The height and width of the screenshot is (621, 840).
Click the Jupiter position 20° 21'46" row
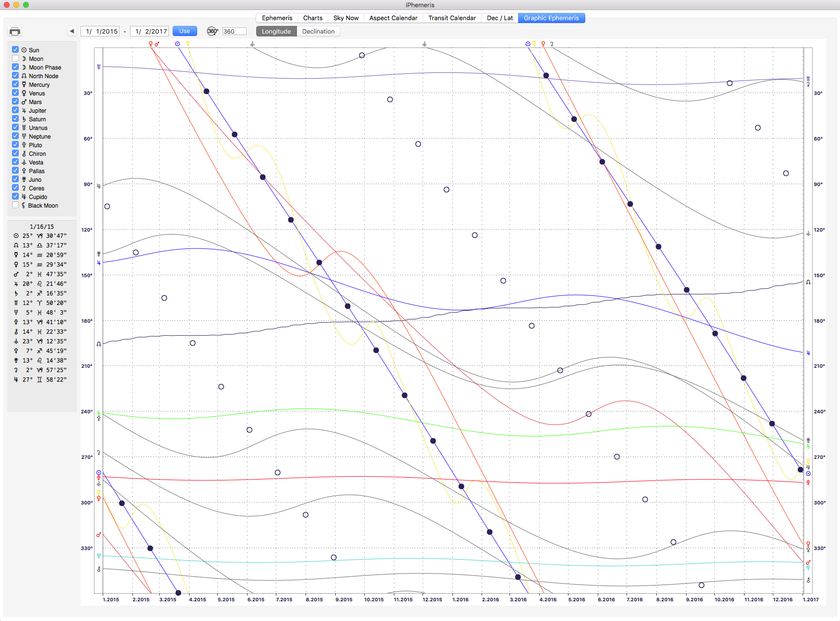coord(40,284)
